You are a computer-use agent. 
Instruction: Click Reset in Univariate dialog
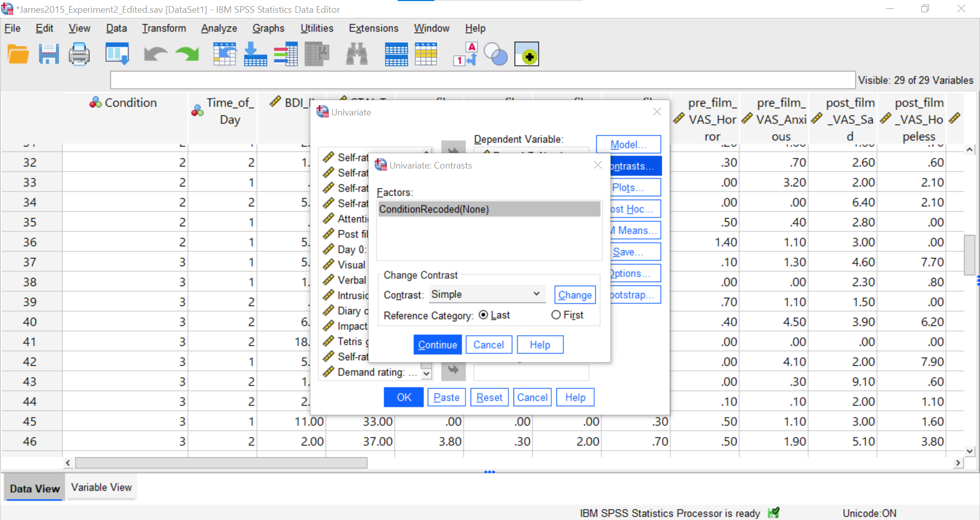pos(489,397)
